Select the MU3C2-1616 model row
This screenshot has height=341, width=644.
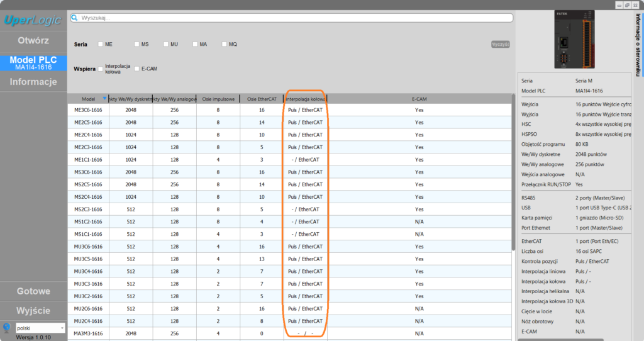289,296
